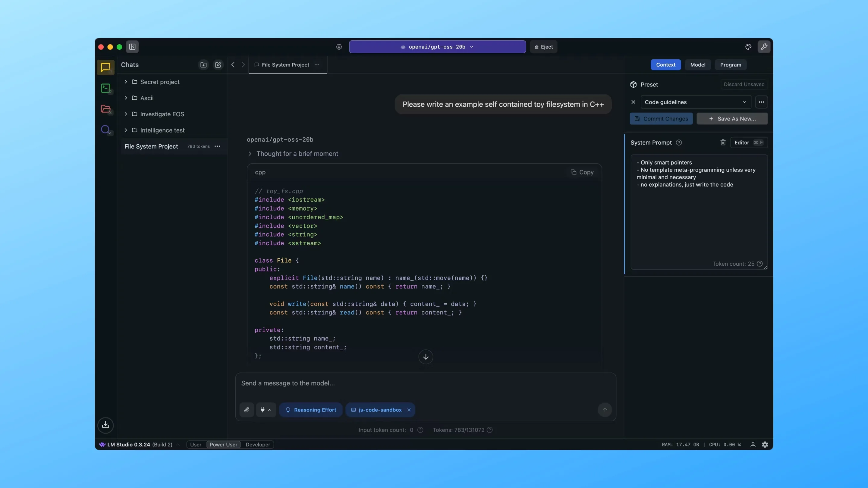Open the Code guidelines preset dropdown
Viewport: 868px width, 488px height.
click(x=696, y=102)
